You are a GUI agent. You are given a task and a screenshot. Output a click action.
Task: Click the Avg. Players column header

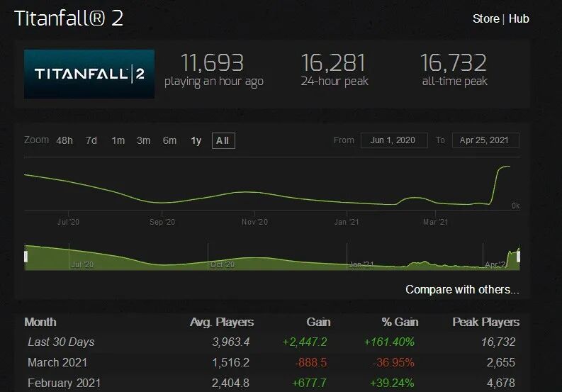coord(222,322)
